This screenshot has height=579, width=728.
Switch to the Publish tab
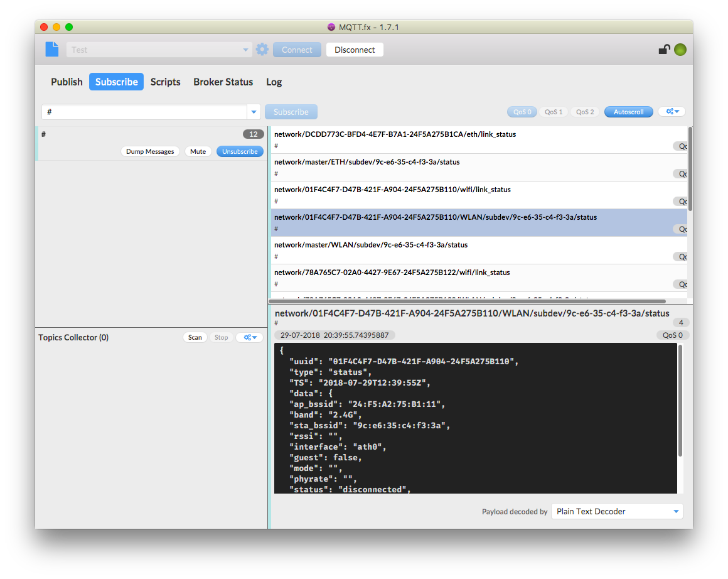coord(67,82)
